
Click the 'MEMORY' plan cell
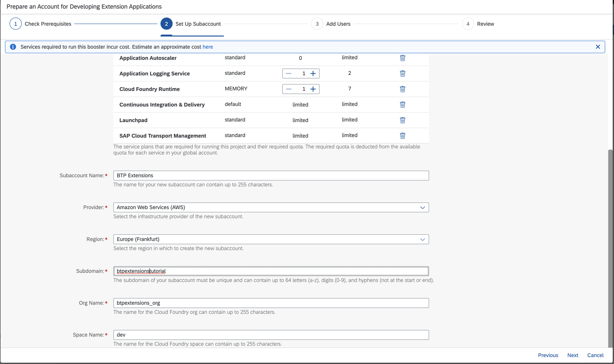coord(236,88)
